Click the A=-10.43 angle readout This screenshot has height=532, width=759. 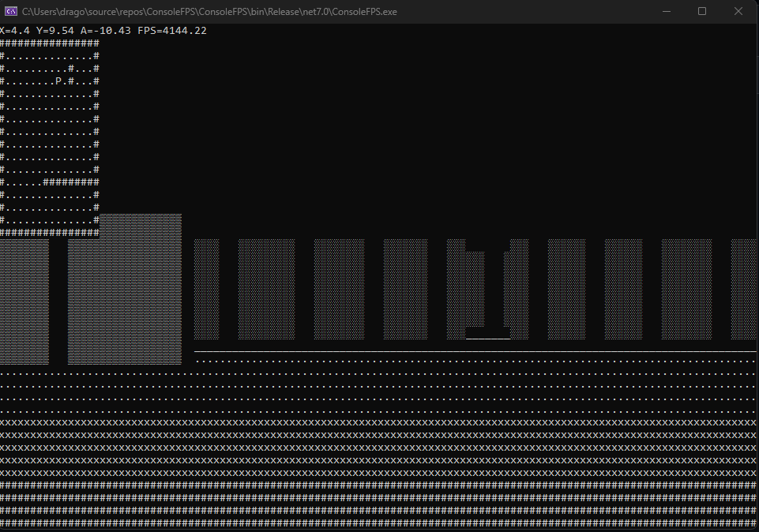click(106, 31)
